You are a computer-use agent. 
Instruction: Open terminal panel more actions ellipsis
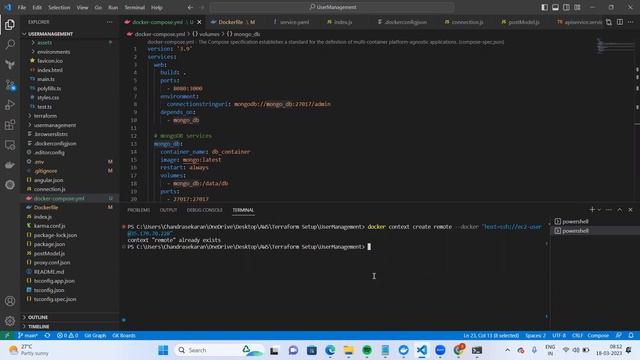coord(609,209)
